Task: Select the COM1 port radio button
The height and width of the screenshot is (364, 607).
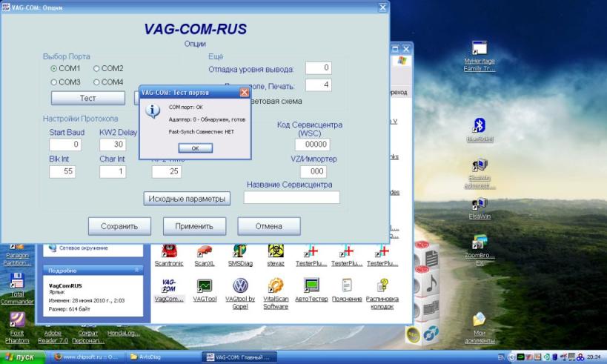Action: point(54,68)
